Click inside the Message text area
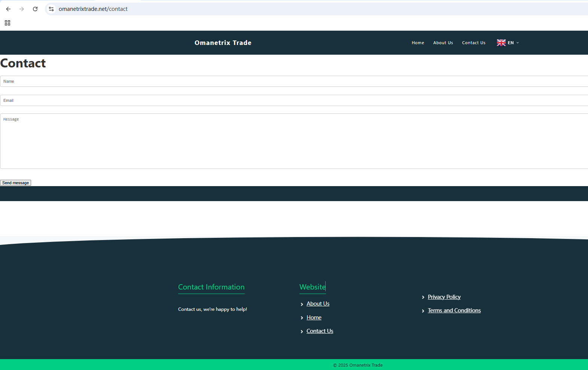588x370 pixels. (294, 141)
